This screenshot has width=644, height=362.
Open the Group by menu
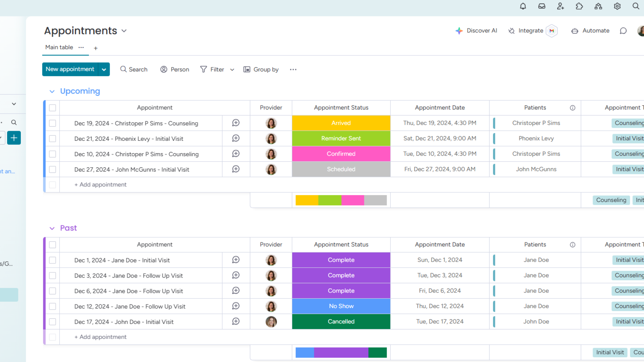(261, 69)
